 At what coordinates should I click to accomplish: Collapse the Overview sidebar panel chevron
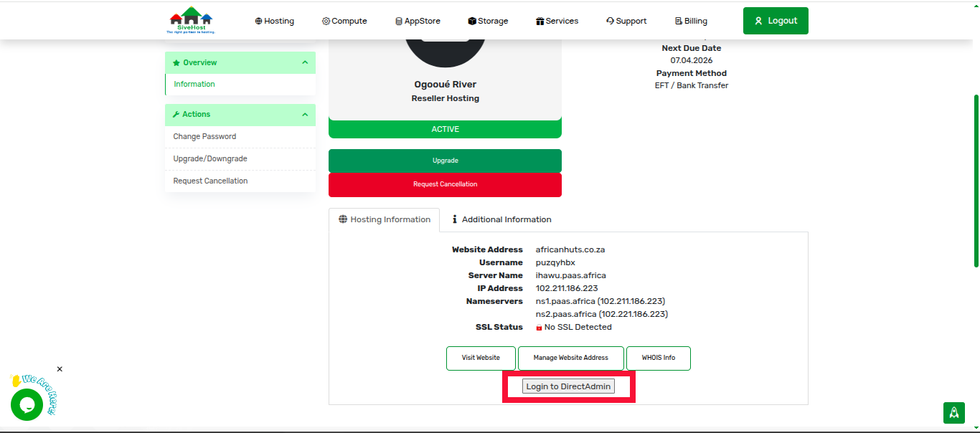pos(305,63)
